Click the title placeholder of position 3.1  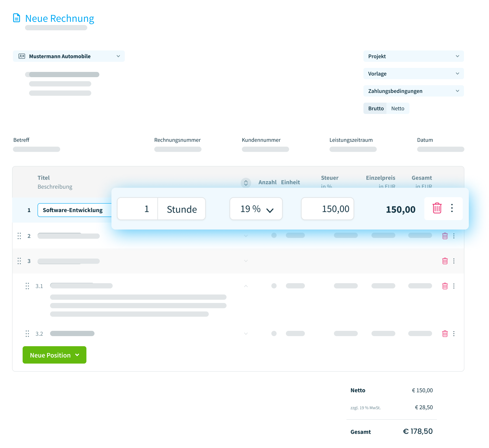[x=81, y=286]
